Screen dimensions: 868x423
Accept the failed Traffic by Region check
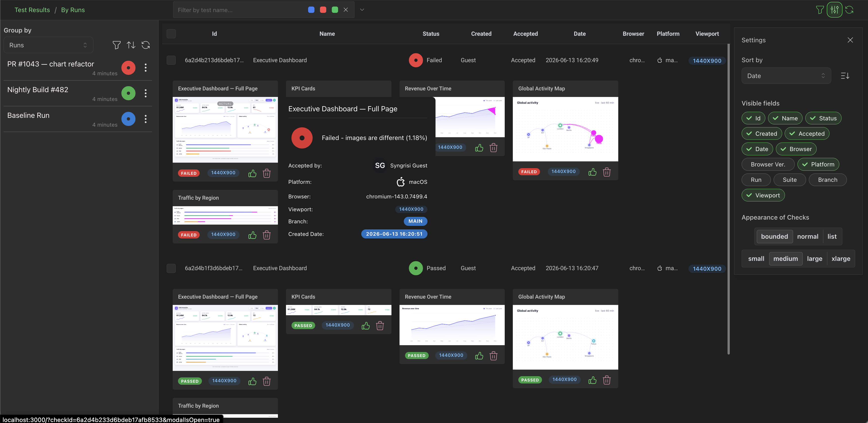(x=252, y=235)
